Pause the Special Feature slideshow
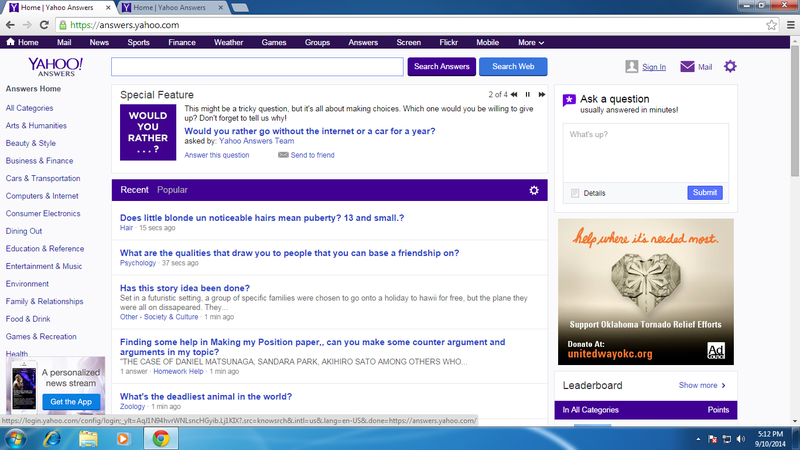This screenshot has height=450, width=800. (x=528, y=94)
